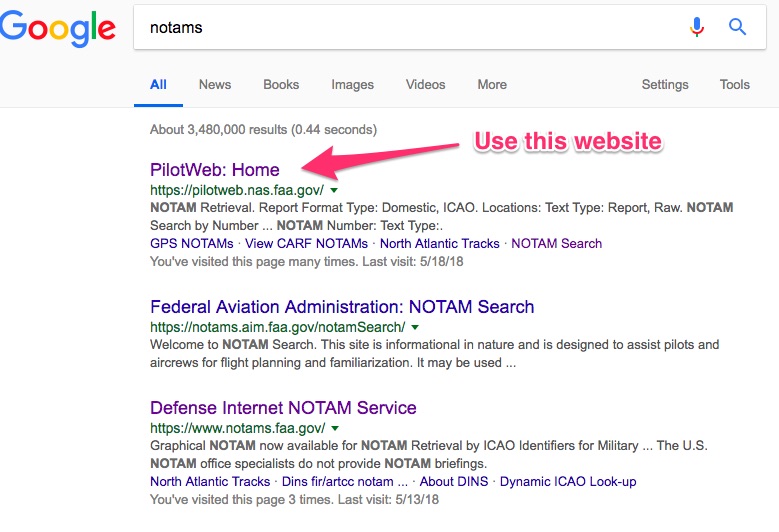
Task: Activate voice search microphone icon
Action: [x=697, y=27]
